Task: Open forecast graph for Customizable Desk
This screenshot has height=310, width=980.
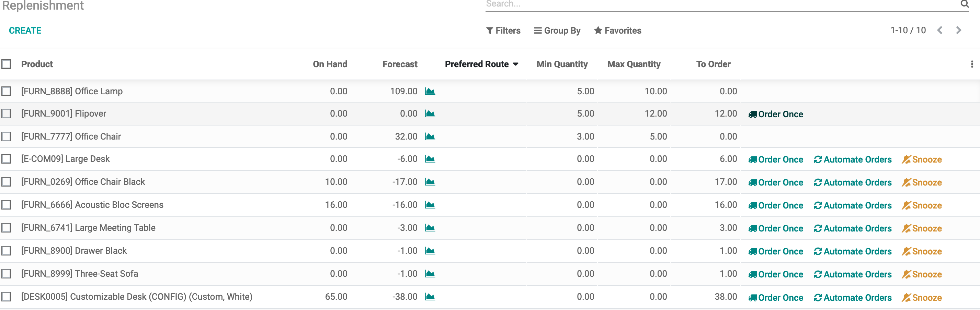Action: (430, 297)
